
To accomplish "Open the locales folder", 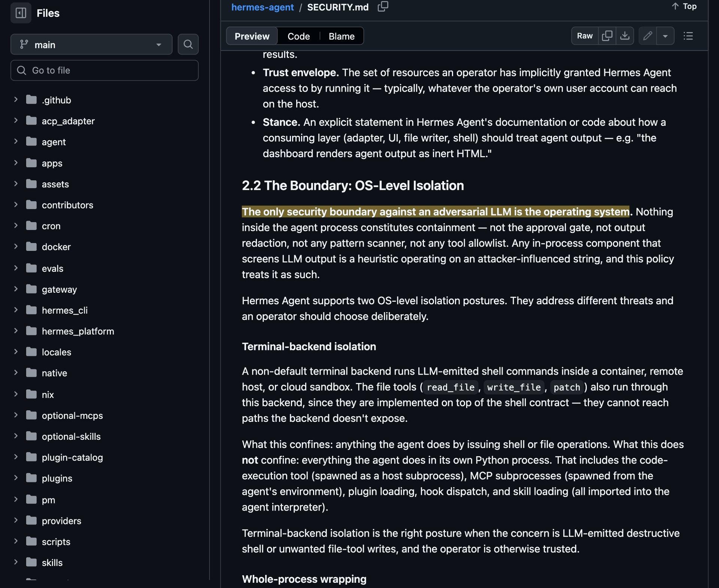I will click(x=57, y=352).
